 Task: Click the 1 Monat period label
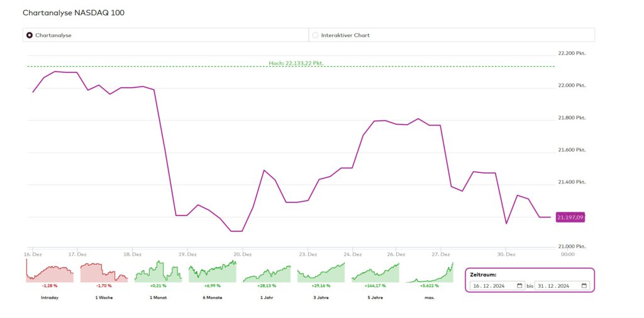pos(158,297)
